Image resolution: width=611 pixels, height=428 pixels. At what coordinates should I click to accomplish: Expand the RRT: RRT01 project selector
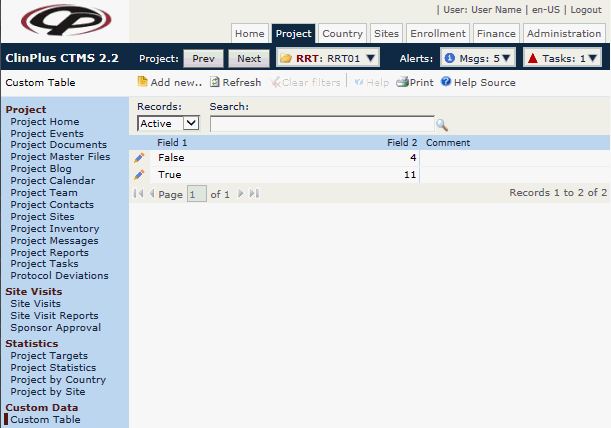(x=328, y=58)
